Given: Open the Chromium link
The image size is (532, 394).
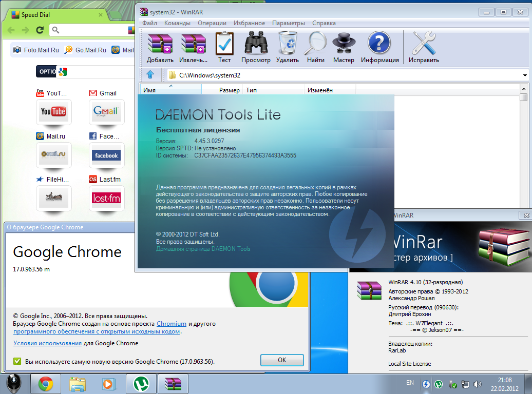Looking at the screenshot, I should tap(172, 324).
